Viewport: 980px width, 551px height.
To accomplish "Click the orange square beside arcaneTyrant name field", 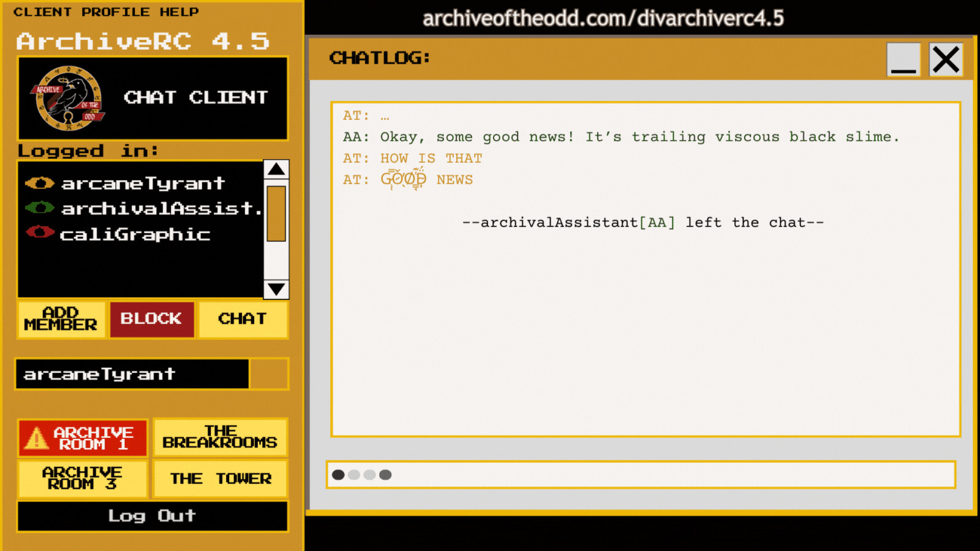I will point(269,374).
